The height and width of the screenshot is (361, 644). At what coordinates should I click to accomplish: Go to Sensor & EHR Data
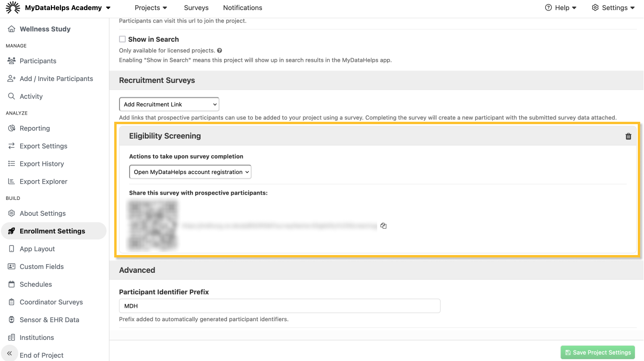tap(49, 320)
